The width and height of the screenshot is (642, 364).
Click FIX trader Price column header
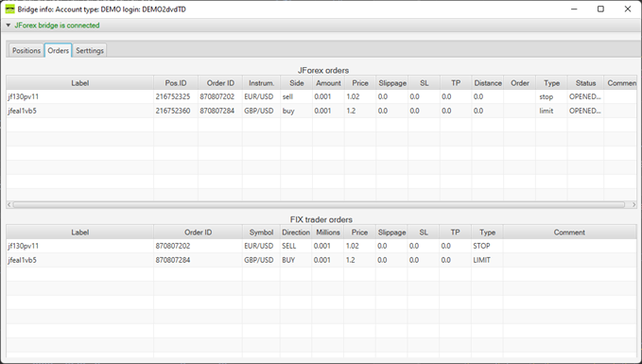coord(359,233)
